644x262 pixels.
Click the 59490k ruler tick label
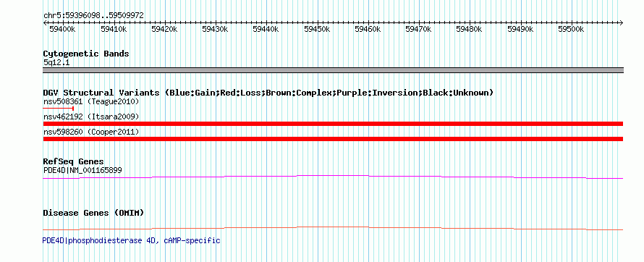click(520, 29)
